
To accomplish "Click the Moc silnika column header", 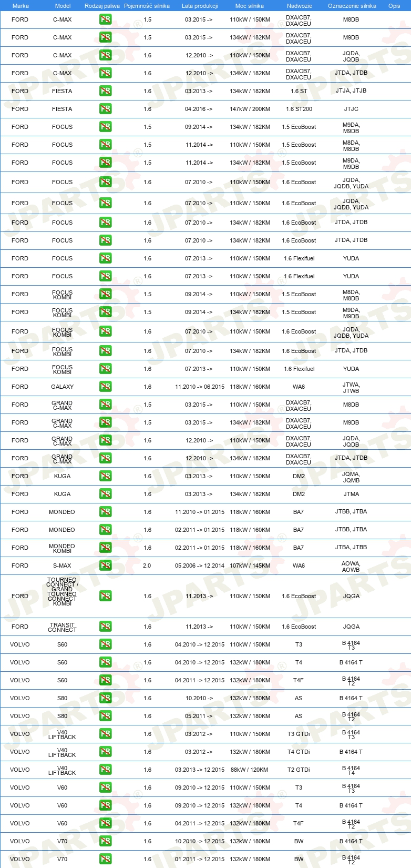I will click(250, 6).
